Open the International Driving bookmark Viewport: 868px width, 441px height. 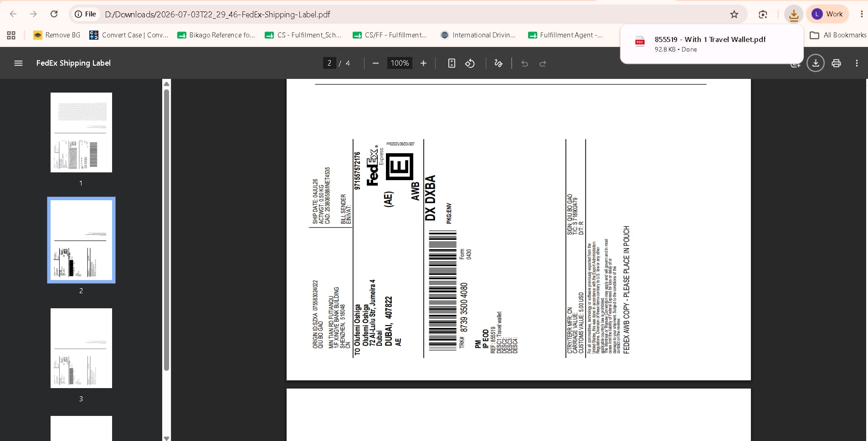tap(478, 35)
